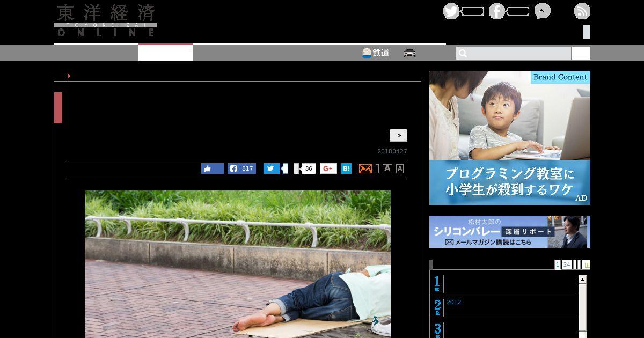The height and width of the screenshot is (338, 644).
Task: Click ranking list scrollbar up arrow
Action: [x=582, y=280]
